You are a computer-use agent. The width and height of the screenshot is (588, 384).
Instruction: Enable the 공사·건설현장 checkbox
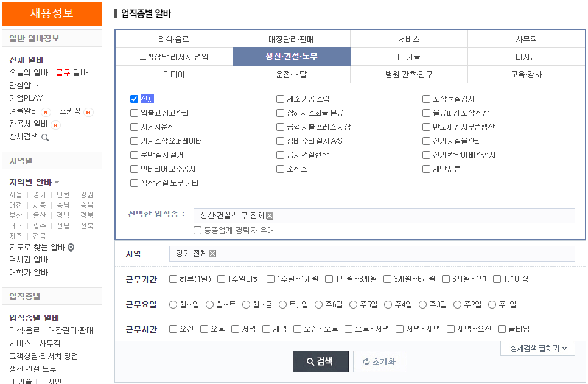point(280,155)
